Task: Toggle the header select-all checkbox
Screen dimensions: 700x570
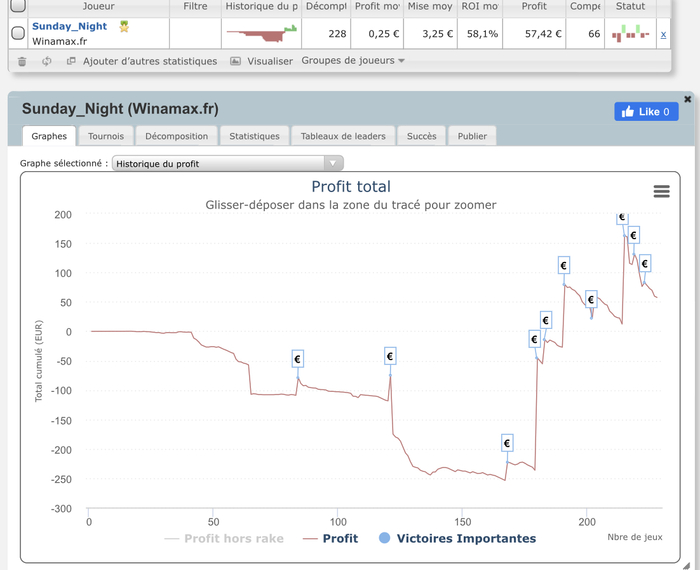Action: (x=18, y=5)
